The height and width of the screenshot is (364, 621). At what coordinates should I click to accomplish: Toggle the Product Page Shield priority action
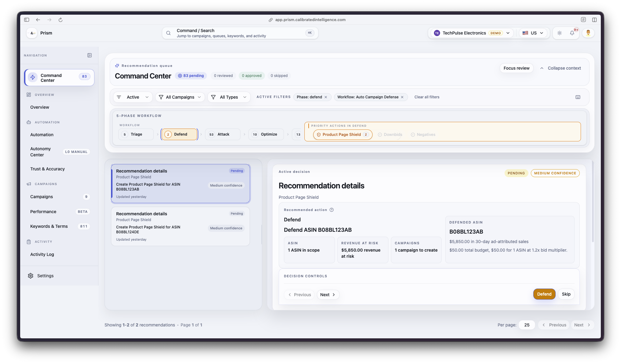point(343,135)
